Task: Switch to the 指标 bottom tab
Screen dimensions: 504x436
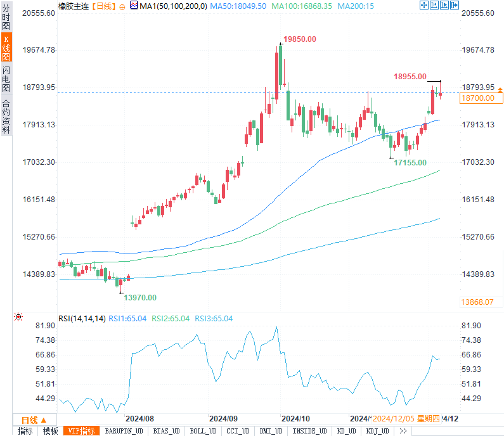Action: coord(25,431)
